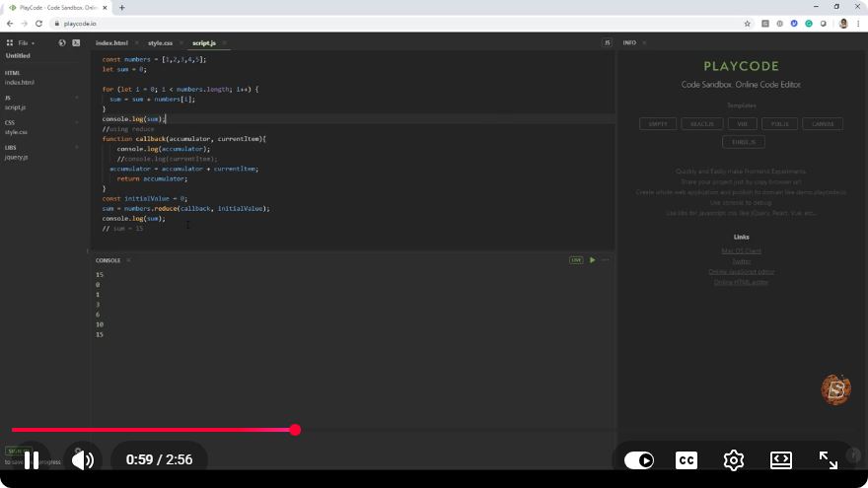The image size is (868, 488).
Task: Open the Online HTML editor link
Action: click(x=741, y=283)
